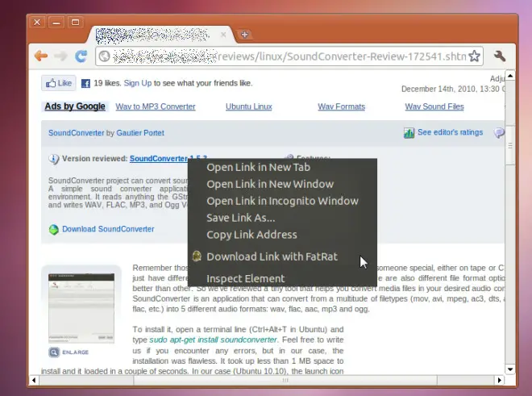This screenshot has width=532, height=396.
Task: Click the sudo apt-get install soundconverter text
Action: [213, 340]
